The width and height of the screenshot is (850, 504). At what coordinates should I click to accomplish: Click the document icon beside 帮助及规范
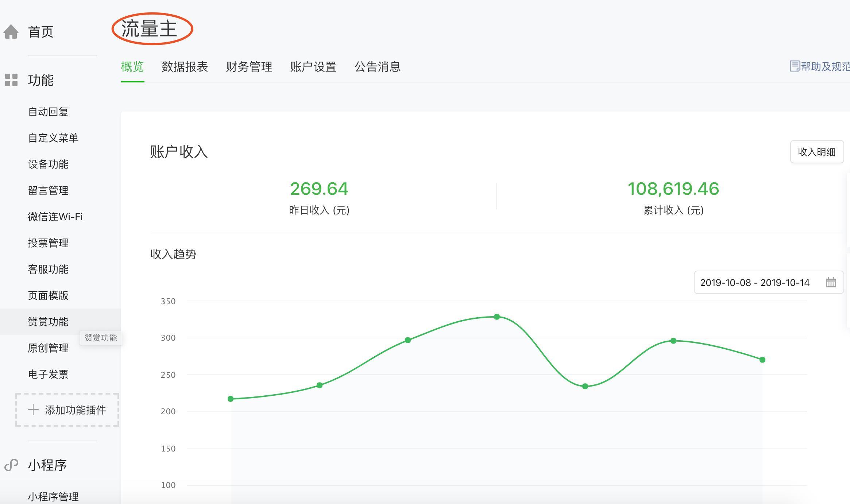(x=795, y=66)
